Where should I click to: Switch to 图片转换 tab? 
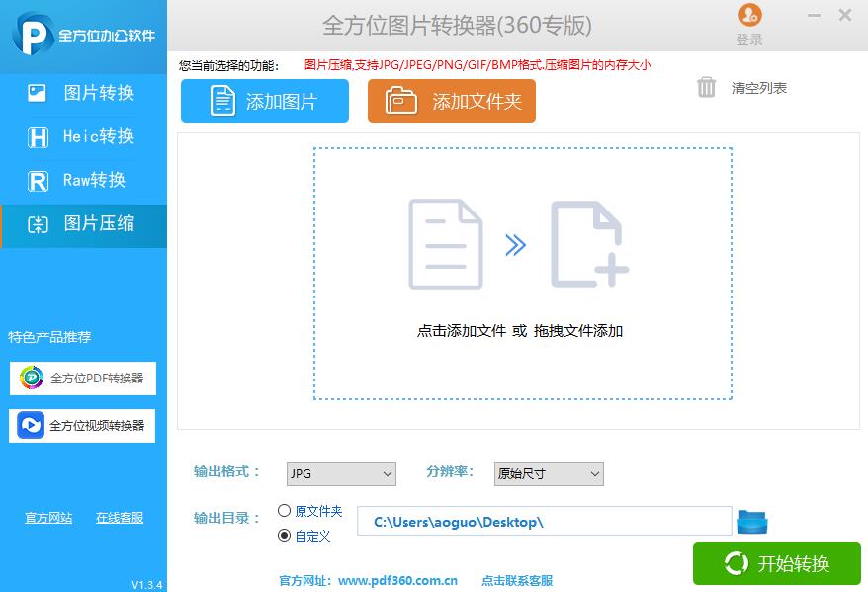tap(84, 93)
